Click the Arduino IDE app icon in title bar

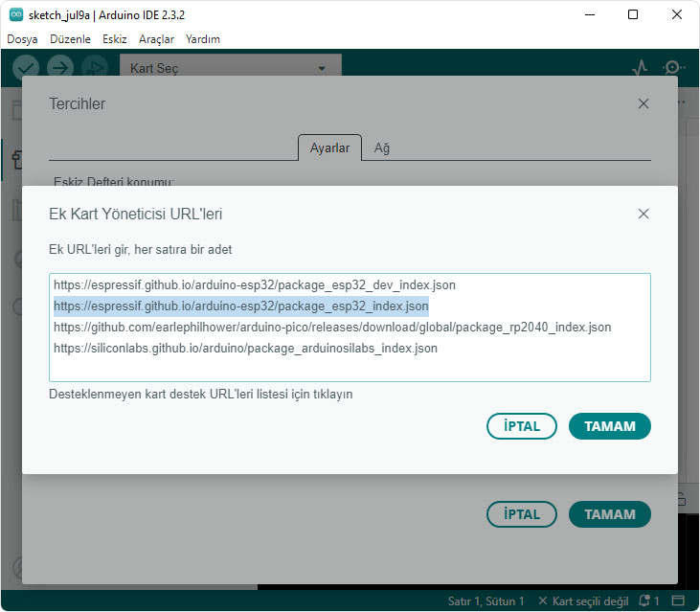16,14
